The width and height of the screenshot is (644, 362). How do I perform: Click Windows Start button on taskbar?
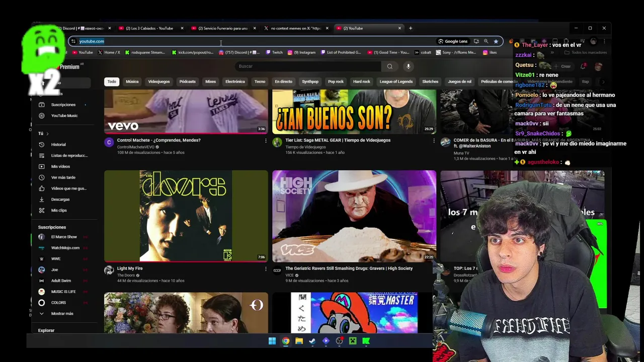(272, 341)
